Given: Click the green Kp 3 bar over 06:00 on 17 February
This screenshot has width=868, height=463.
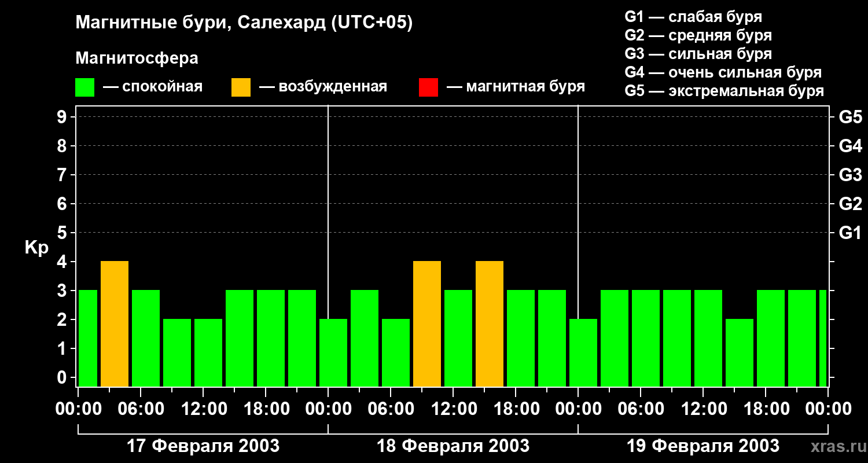Looking at the screenshot, I should 146,339.
